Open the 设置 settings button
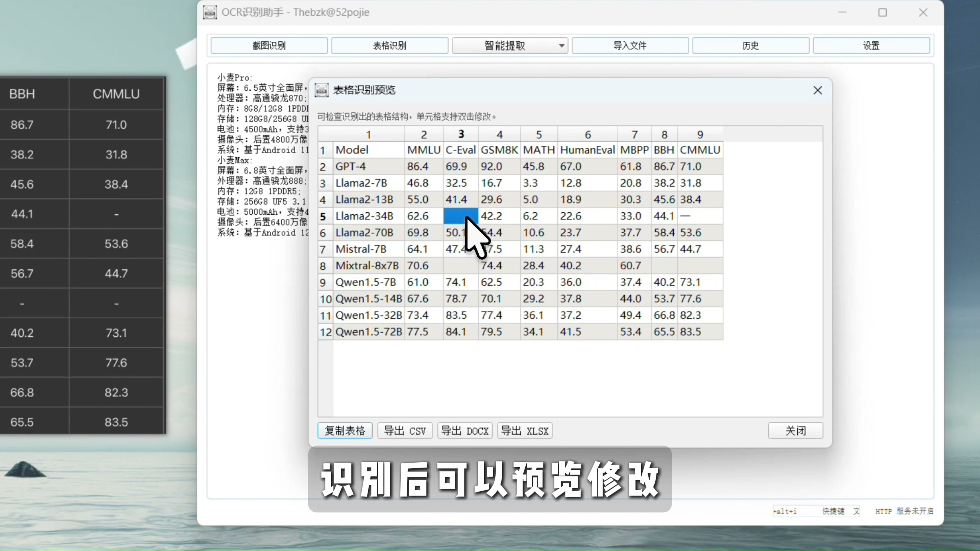 coord(871,46)
